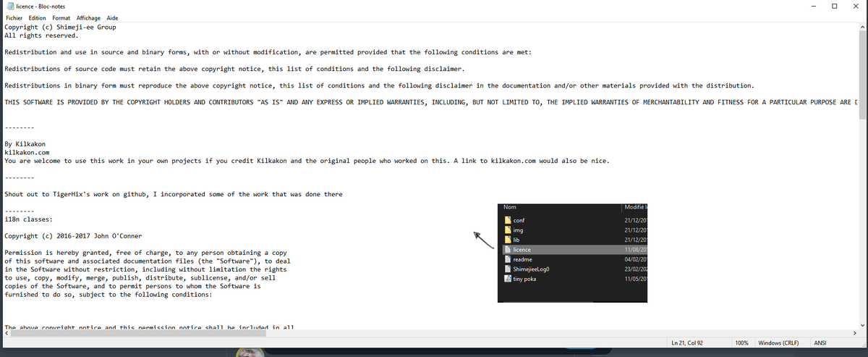
Task: Click the tiny poka application icon
Action: pos(508,279)
